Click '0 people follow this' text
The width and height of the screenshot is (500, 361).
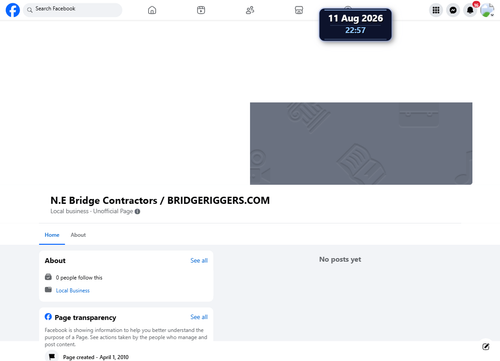[x=79, y=278]
